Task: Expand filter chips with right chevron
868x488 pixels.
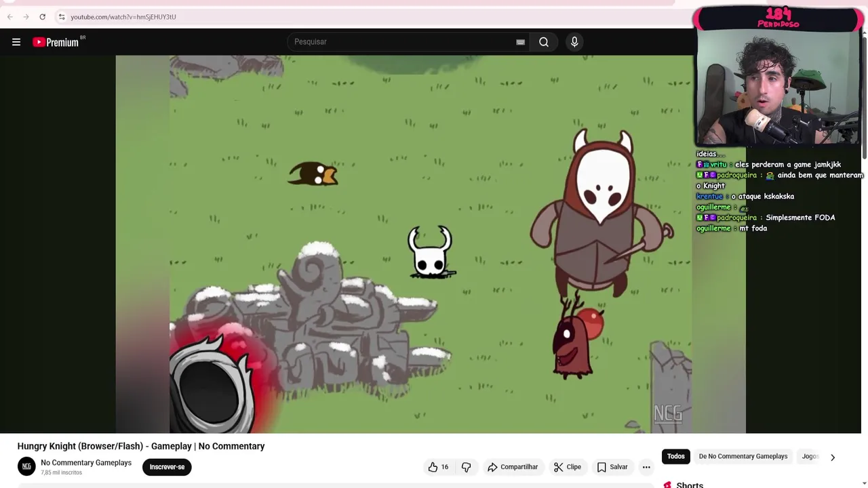Action: click(833, 457)
